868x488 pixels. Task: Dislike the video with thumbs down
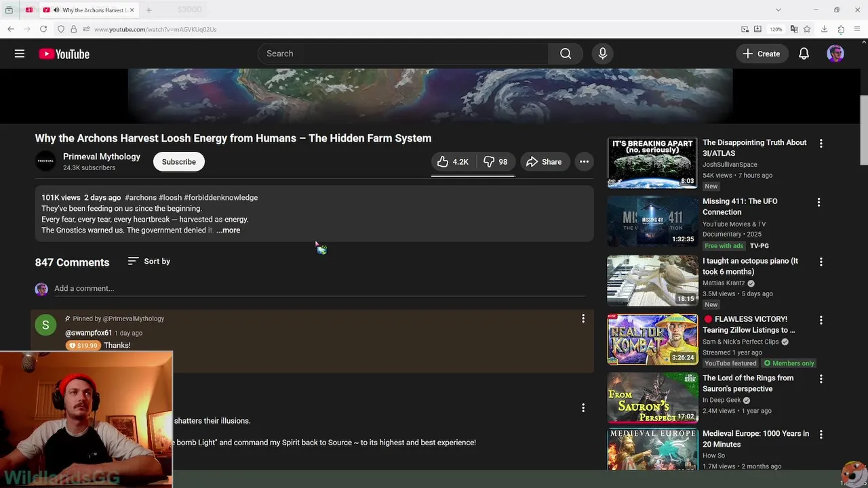click(x=495, y=162)
